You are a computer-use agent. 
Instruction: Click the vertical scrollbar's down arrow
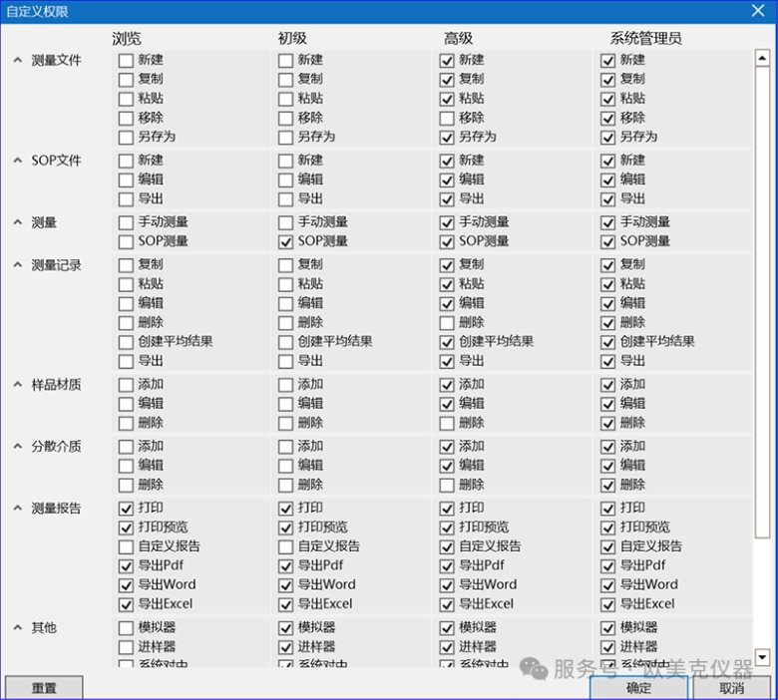coord(763,657)
